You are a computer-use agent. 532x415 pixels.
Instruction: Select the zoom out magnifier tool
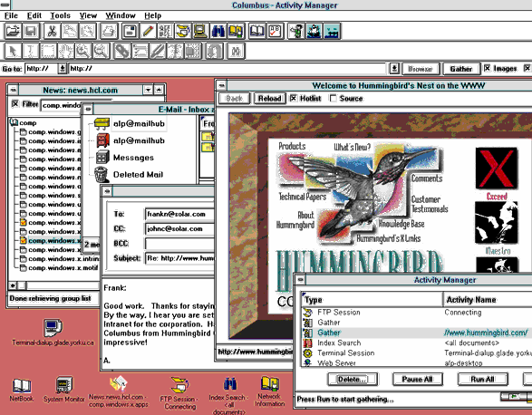pos(102,52)
